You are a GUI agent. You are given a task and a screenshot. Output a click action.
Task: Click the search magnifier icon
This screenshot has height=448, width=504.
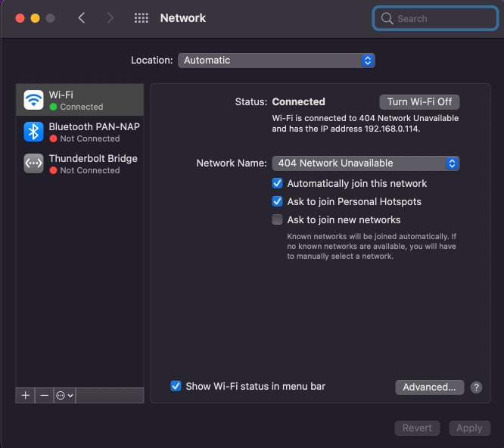[387, 19]
